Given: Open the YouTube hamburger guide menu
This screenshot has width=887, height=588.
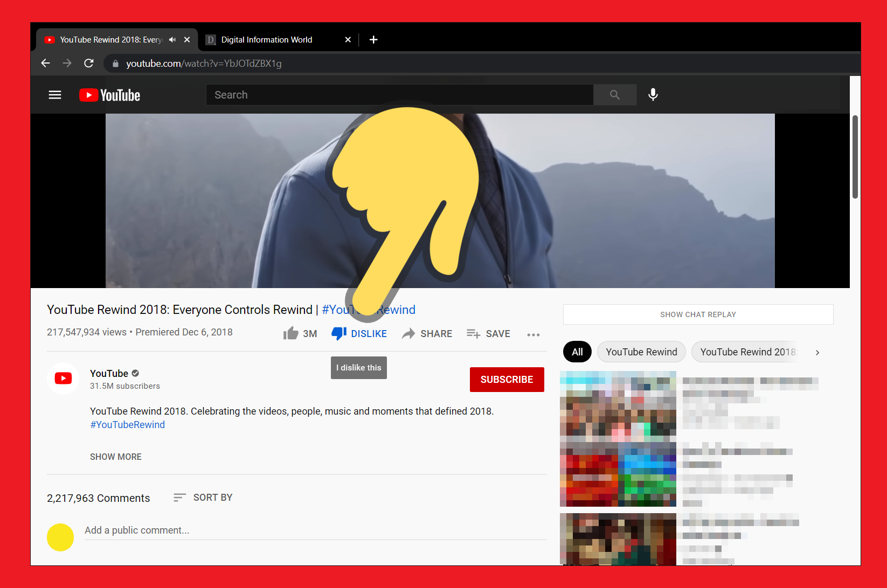Looking at the screenshot, I should point(55,95).
